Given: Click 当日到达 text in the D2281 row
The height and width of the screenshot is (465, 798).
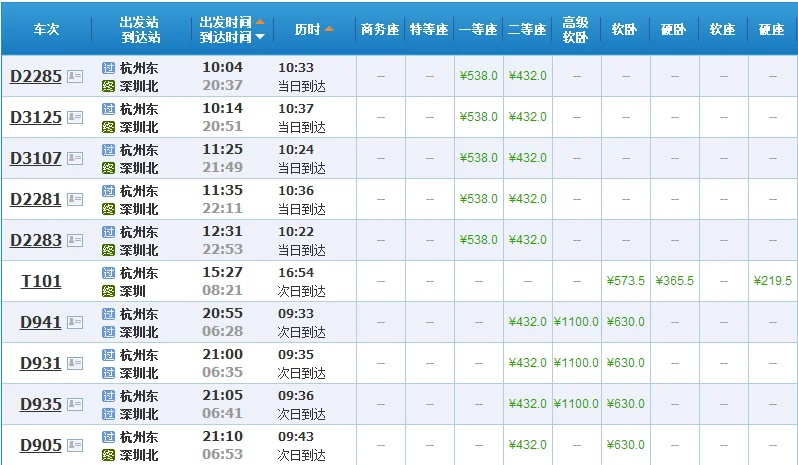Looking at the screenshot, I should 301,209.
